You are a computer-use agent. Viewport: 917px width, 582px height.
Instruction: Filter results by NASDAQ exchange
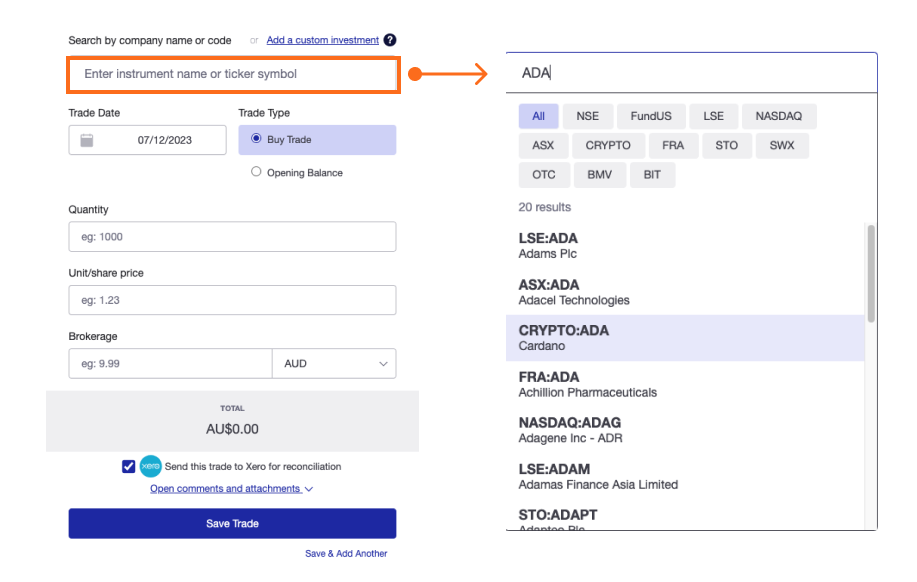[778, 116]
